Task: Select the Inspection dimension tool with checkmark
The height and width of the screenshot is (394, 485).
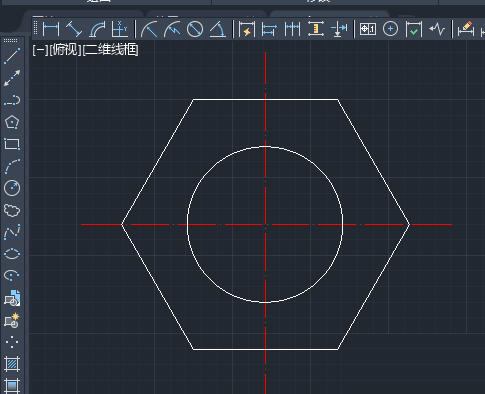Action: pos(414,29)
